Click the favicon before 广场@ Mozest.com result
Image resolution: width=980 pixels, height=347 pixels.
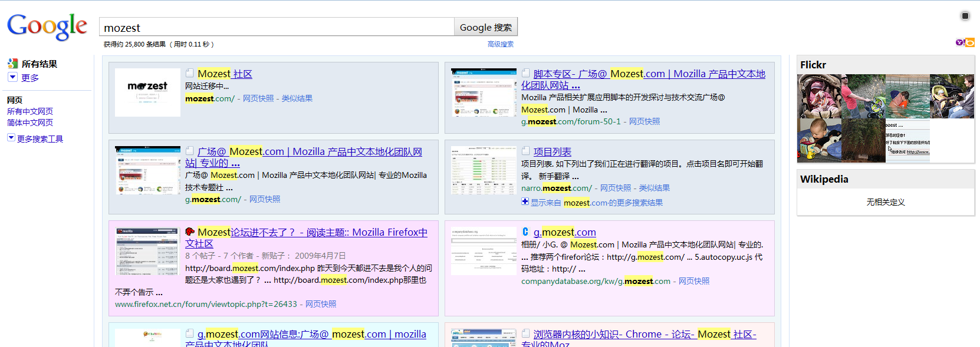coord(190,151)
